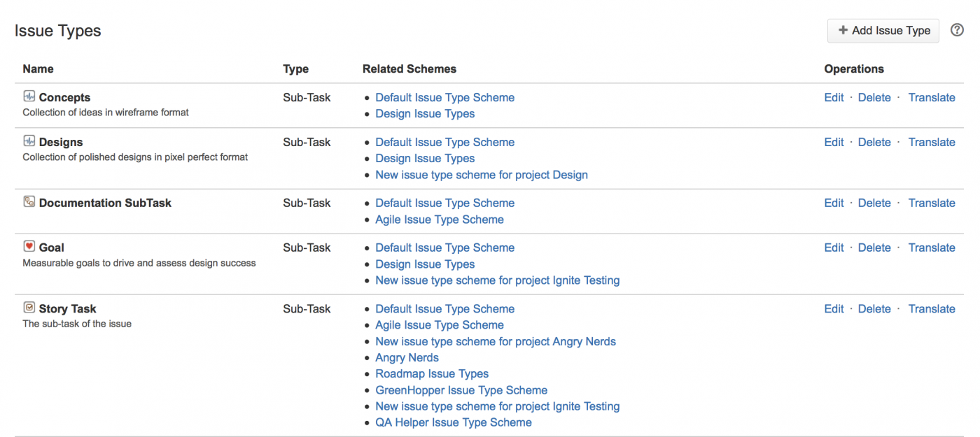
Task: Delete the Story Task issue type
Action: (874, 309)
